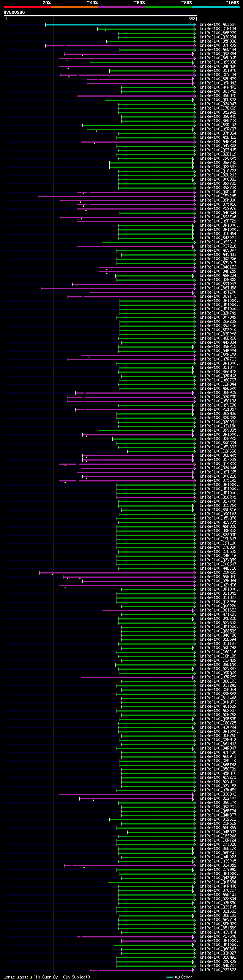Click UniRef100_A4RZ54 hit

click(218, 141)
